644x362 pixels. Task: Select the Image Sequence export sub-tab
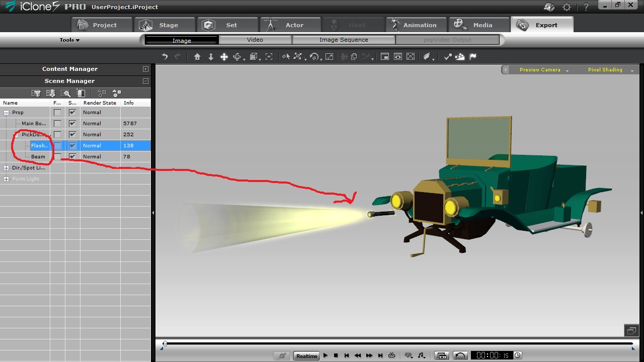344,40
